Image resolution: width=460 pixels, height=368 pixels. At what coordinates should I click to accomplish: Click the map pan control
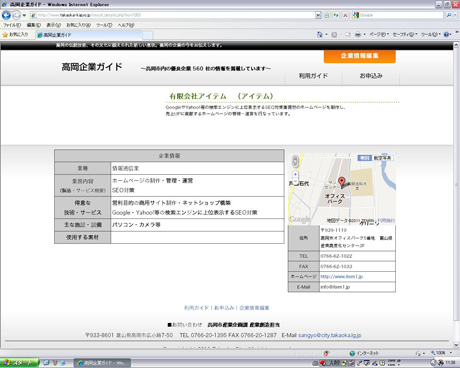tap(295, 161)
